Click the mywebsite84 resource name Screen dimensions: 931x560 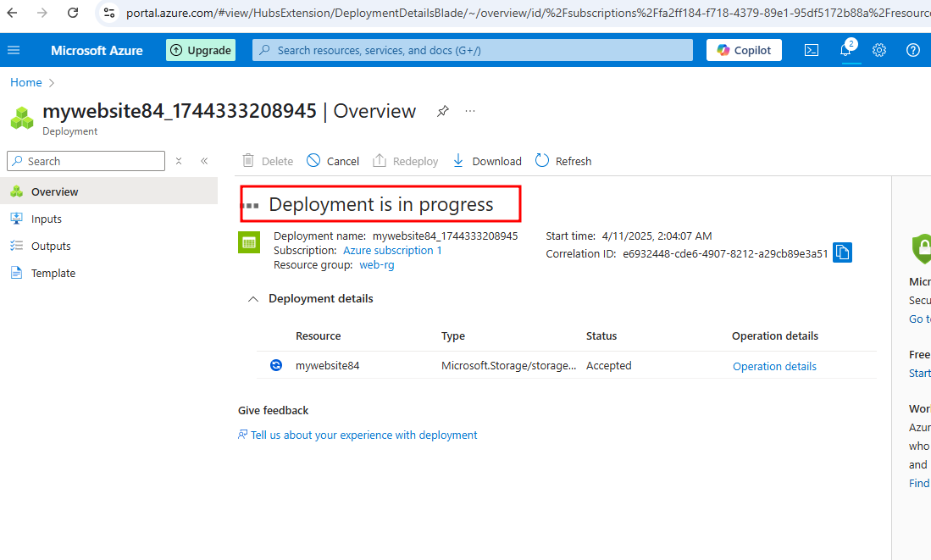pyautogui.click(x=328, y=366)
